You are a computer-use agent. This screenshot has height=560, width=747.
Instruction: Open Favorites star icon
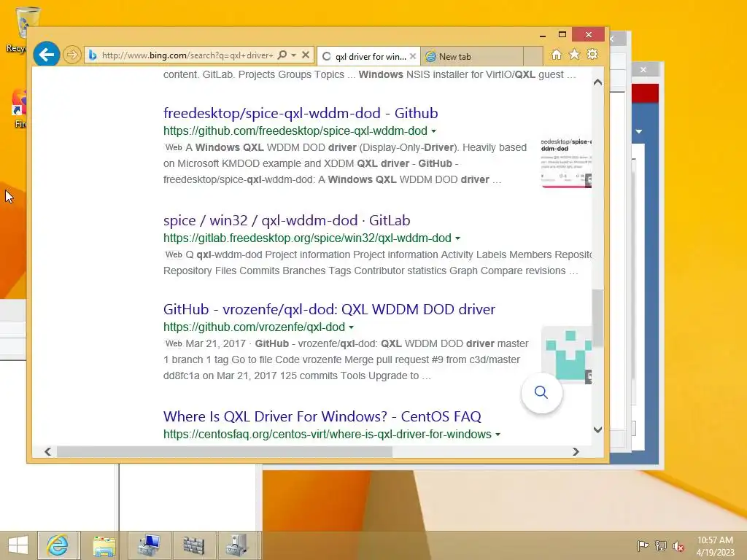[575, 55]
